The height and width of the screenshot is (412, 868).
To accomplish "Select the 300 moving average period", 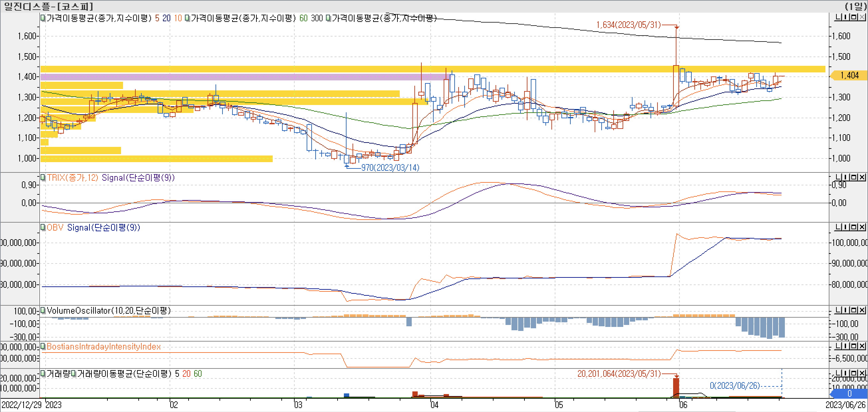I will pos(317,18).
